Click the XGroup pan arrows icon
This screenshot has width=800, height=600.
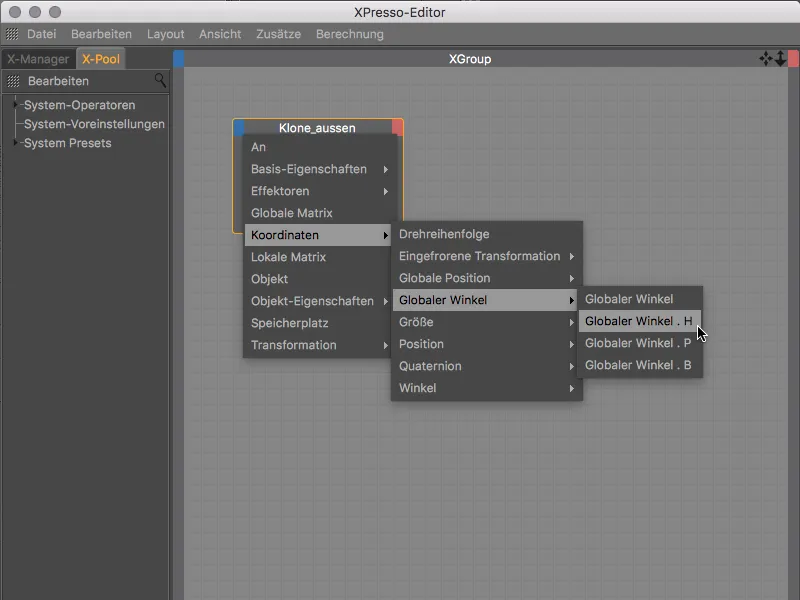click(x=765, y=59)
